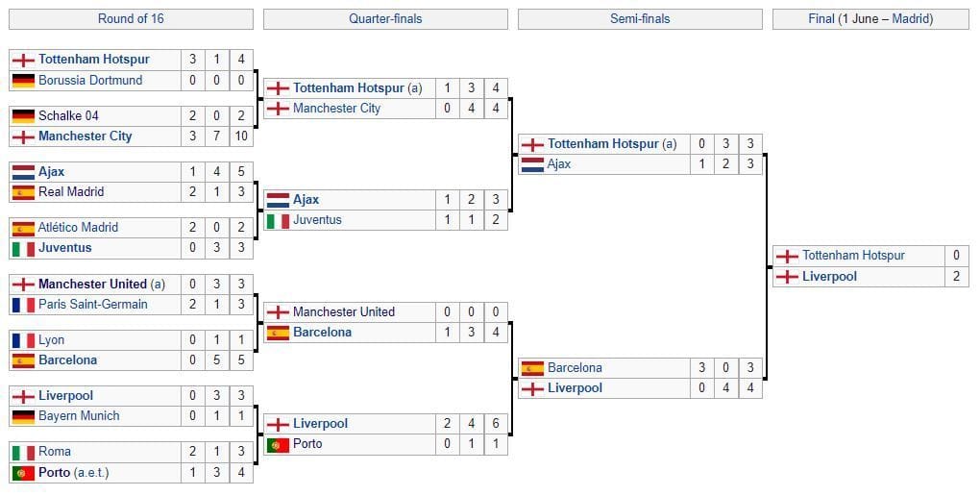Open the Bayern Munich team link

pos(79,416)
